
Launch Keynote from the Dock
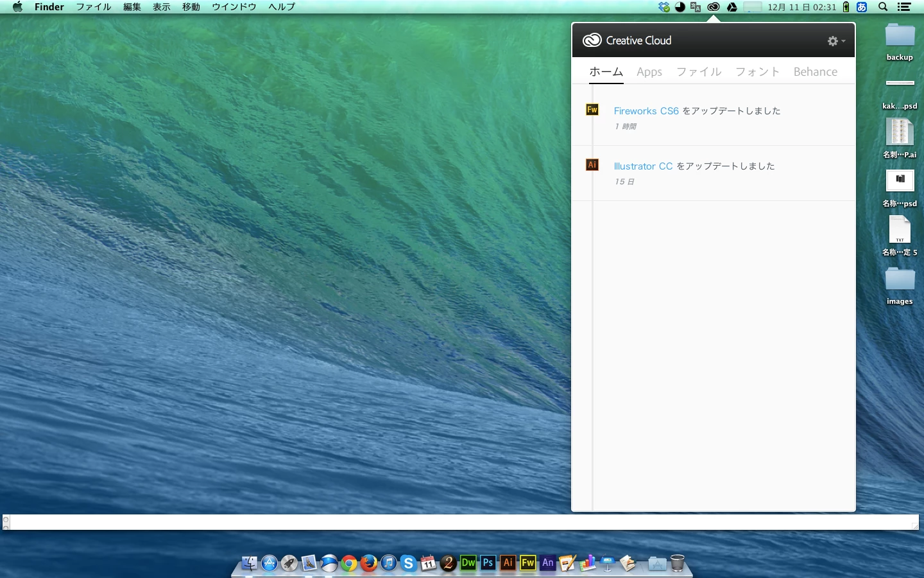tap(608, 563)
